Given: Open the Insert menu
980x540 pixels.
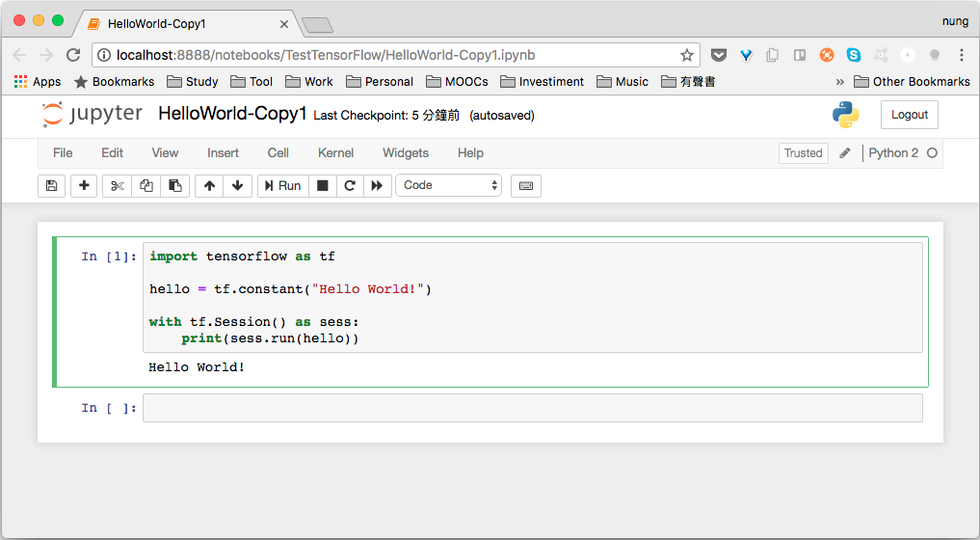Looking at the screenshot, I should coord(224,152).
